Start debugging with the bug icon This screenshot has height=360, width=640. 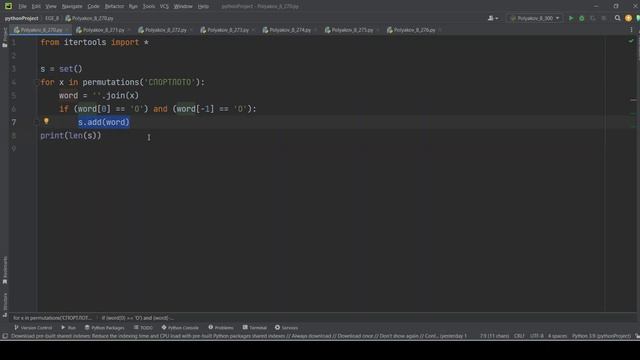582,18
